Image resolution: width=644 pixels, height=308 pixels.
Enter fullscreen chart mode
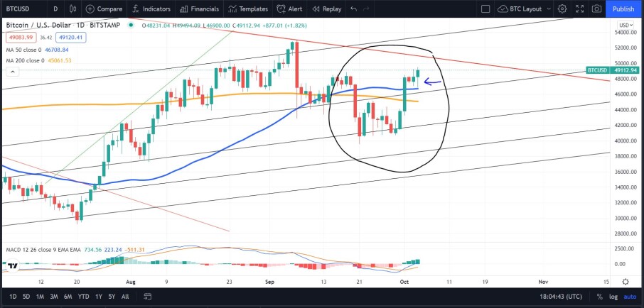(579, 9)
